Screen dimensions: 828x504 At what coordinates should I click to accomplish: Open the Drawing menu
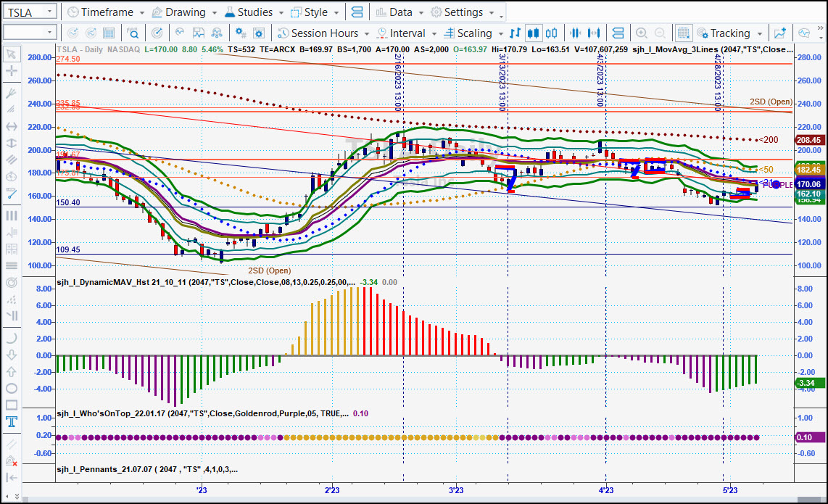184,12
